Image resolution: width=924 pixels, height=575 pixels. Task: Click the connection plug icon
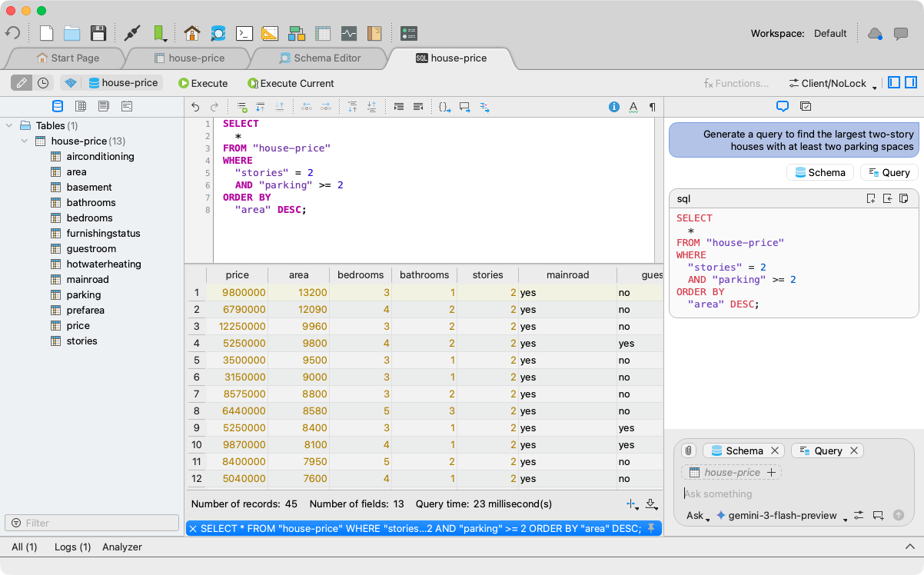coord(132,33)
